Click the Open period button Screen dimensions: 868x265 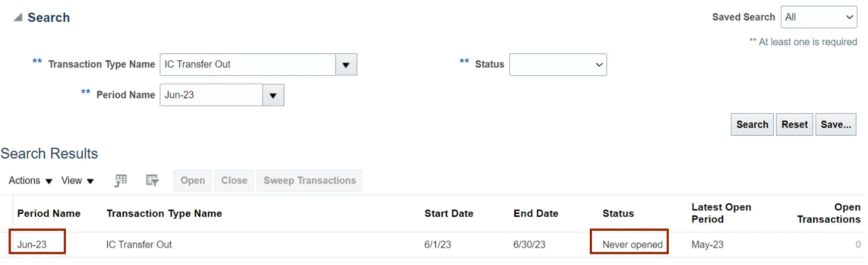click(x=192, y=181)
